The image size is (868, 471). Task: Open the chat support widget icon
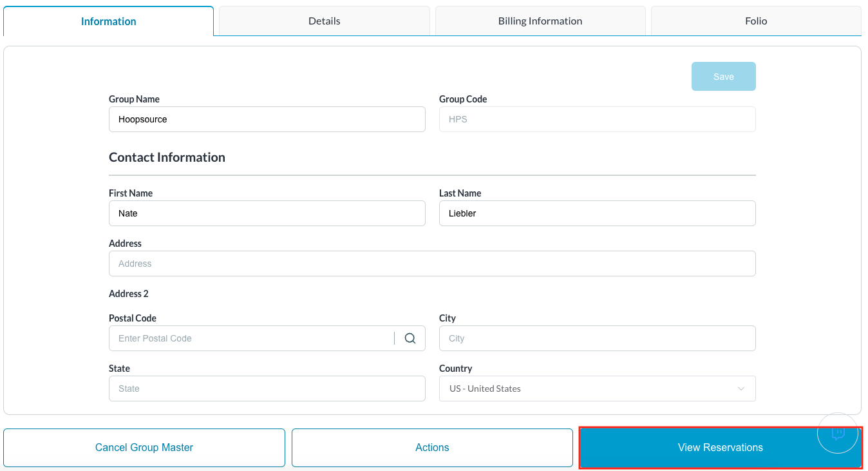point(838,434)
